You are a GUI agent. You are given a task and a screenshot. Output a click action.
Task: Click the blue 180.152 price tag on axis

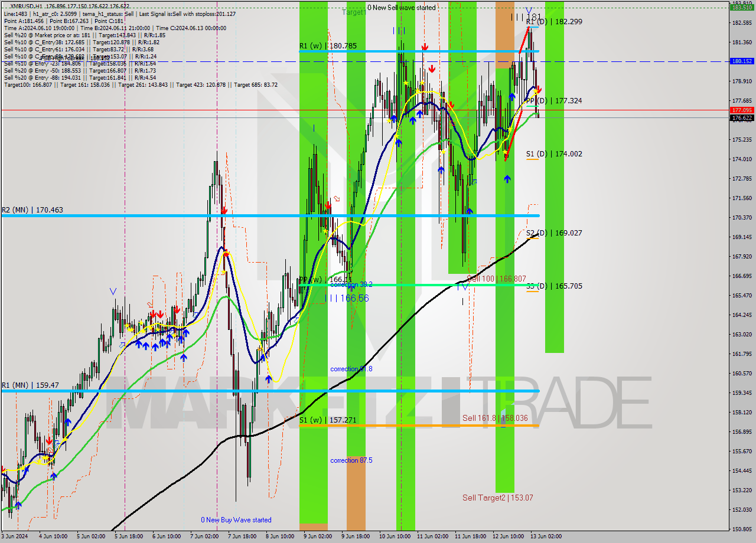point(742,61)
